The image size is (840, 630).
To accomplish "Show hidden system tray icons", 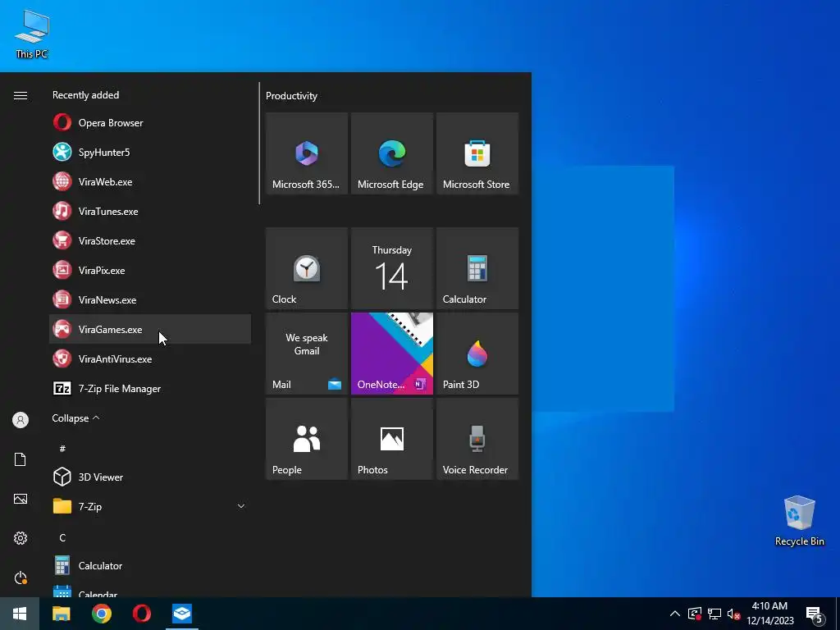I will tap(675, 614).
